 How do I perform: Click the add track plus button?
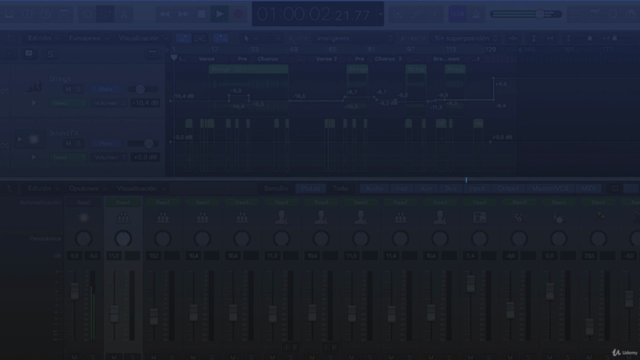point(9,54)
